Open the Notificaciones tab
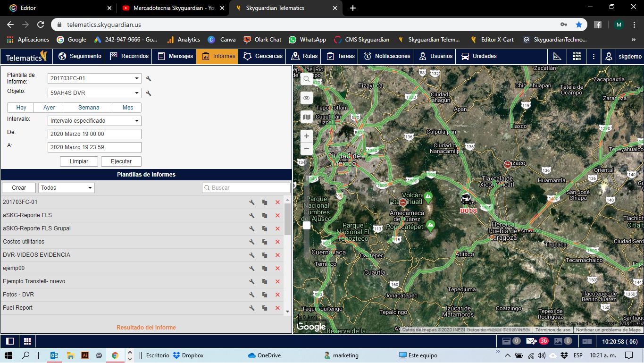Viewport: 644px width, 363px height. tap(387, 56)
